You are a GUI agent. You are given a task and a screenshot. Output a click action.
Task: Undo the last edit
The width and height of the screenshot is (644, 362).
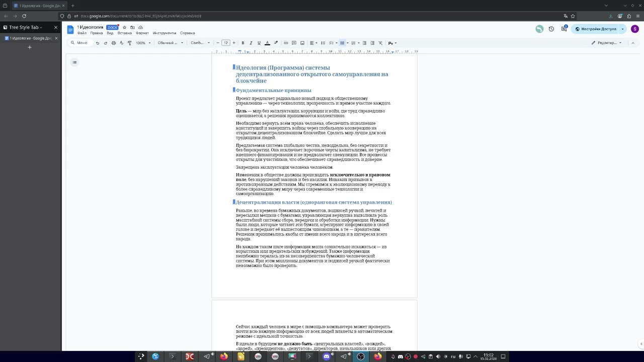point(98,43)
